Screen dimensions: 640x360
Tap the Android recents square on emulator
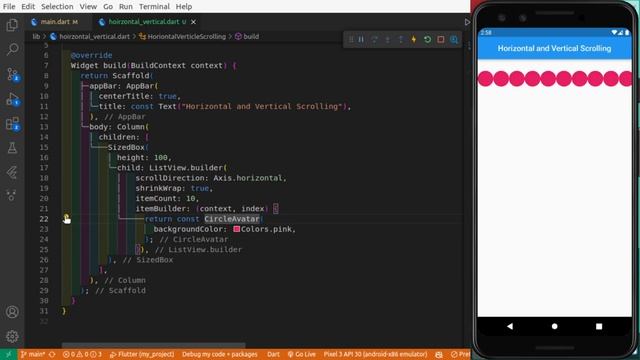point(599,326)
